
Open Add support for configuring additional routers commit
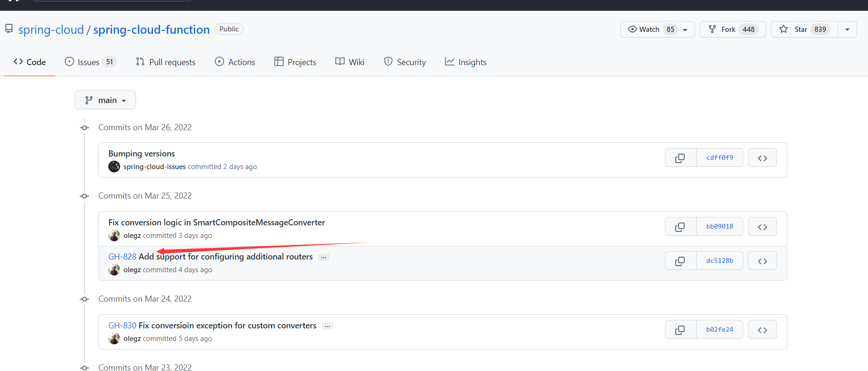coord(226,257)
